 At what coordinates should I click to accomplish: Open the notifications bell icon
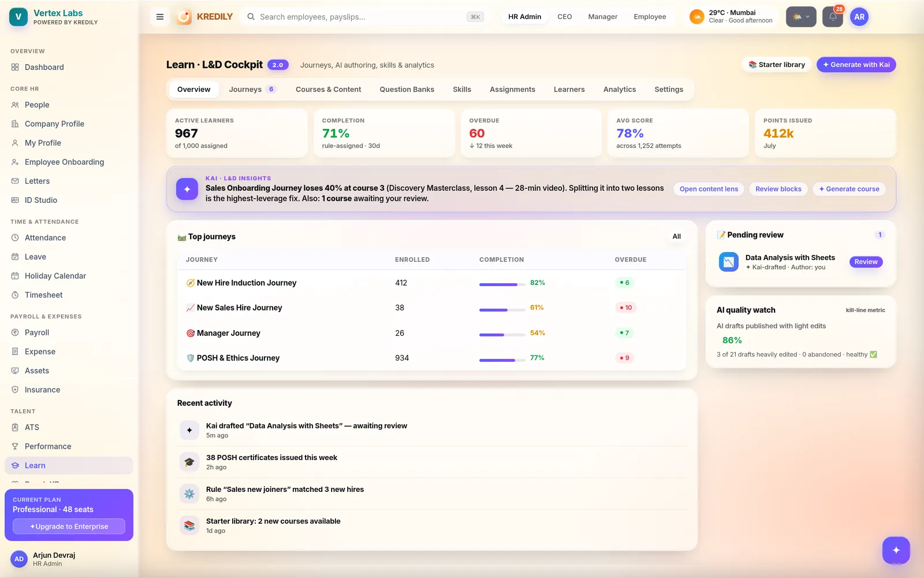833,17
